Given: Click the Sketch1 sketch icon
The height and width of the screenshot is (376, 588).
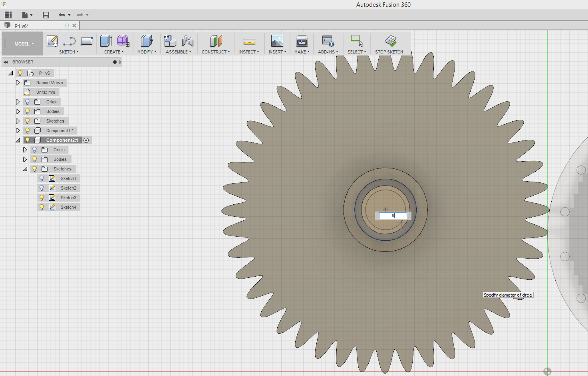Looking at the screenshot, I should tap(52, 178).
